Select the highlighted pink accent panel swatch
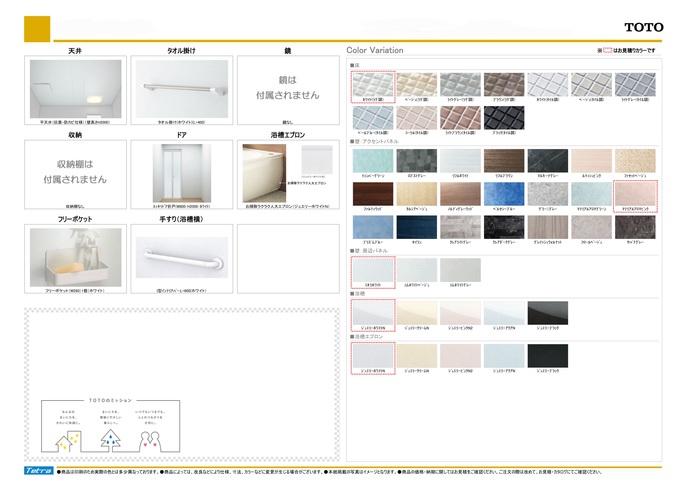 tap(635, 191)
